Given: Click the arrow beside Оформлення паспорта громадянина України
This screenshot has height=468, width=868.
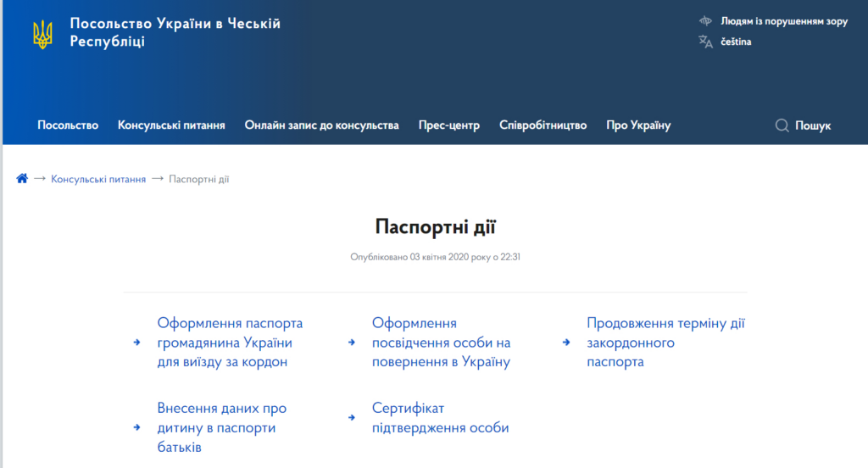Looking at the screenshot, I should coord(136,343).
